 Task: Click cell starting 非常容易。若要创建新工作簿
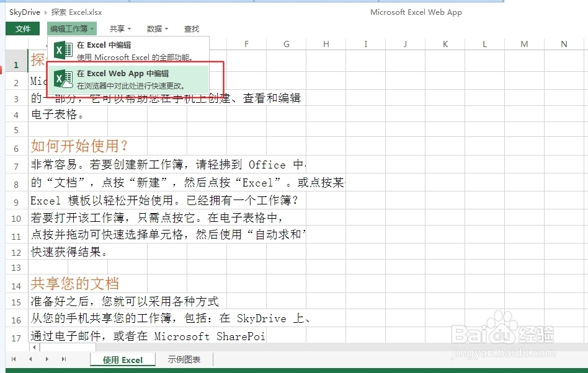pos(168,164)
